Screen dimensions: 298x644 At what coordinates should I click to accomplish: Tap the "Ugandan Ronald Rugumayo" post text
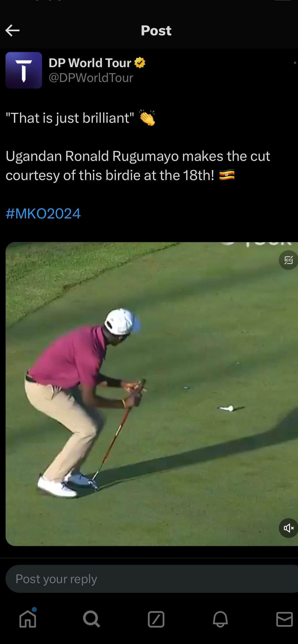(92, 156)
